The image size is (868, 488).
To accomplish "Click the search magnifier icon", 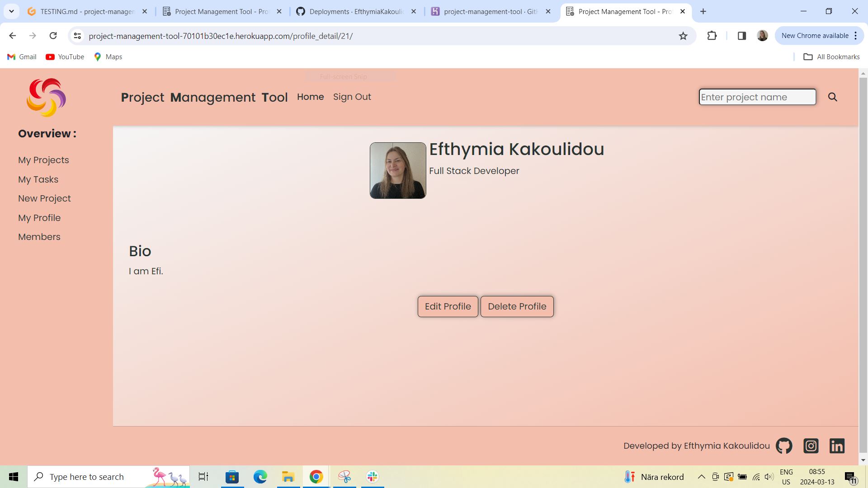I will click(x=833, y=97).
